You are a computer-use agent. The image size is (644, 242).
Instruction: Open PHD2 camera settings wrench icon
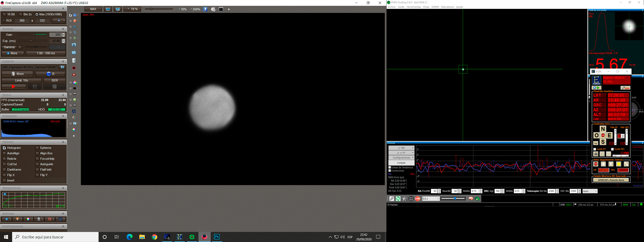pyautogui.click(x=477, y=199)
